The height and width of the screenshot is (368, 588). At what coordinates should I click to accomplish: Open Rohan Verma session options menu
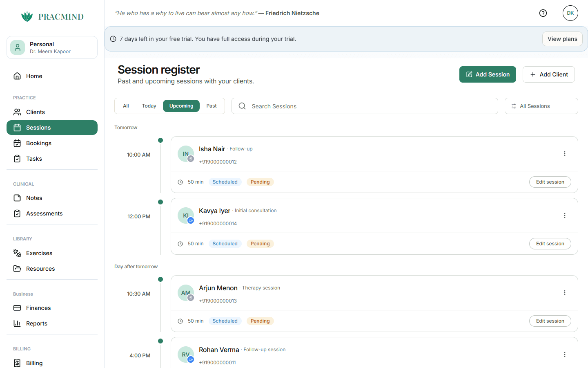point(565,355)
